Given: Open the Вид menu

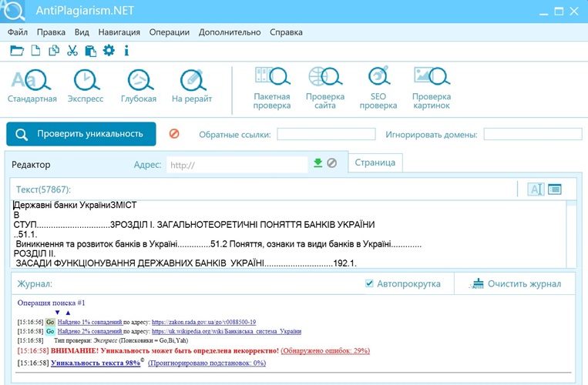Looking at the screenshot, I should point(82,32).
